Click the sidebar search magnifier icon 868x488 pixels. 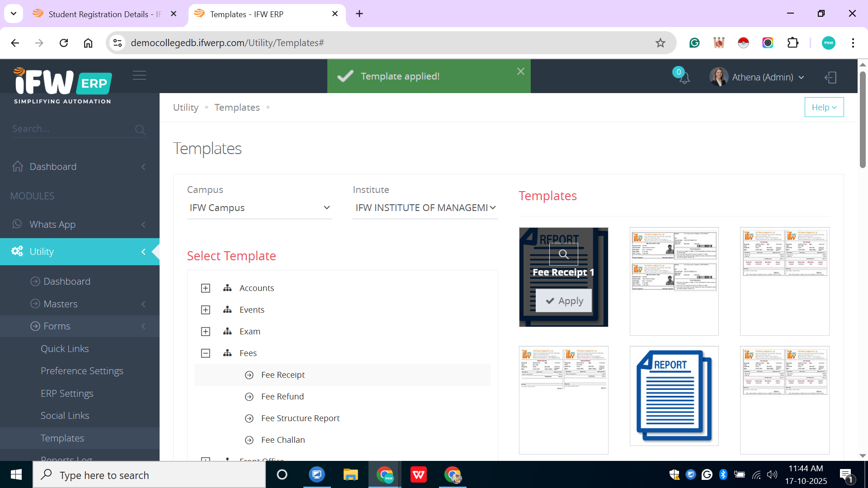[x=140, y=130]
